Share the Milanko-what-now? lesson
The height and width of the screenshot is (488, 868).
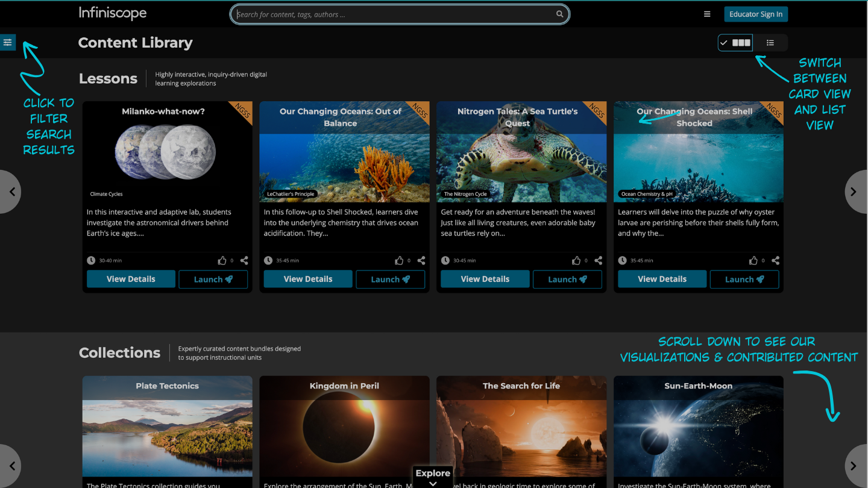click(x=244, y=261)
